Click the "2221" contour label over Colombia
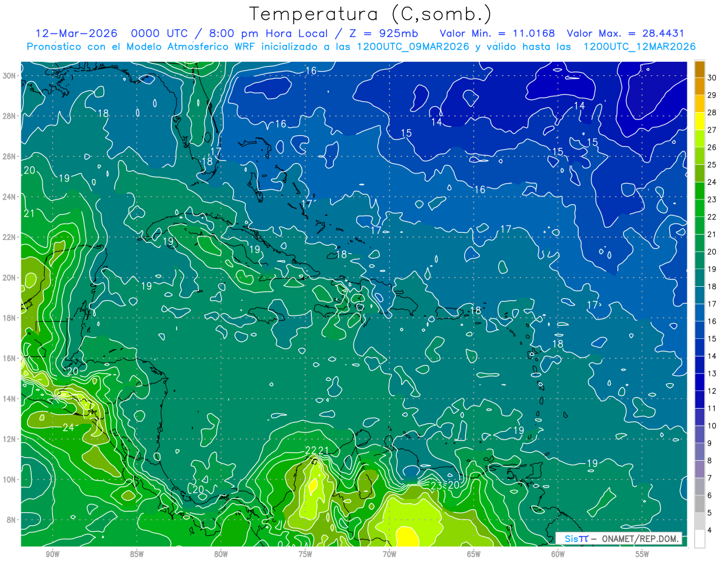728x562 pixels. coord(317,450)
